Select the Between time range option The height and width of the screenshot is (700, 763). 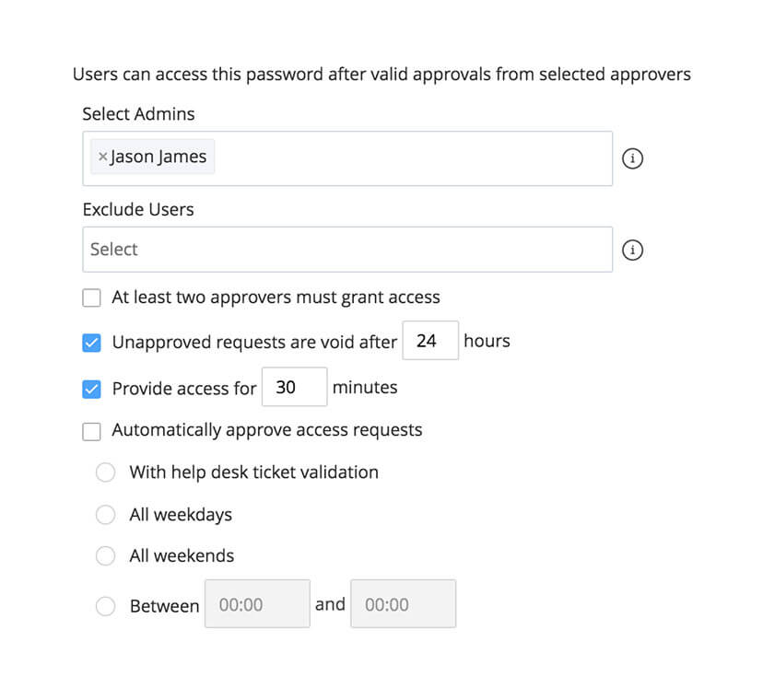click(105, 606)
